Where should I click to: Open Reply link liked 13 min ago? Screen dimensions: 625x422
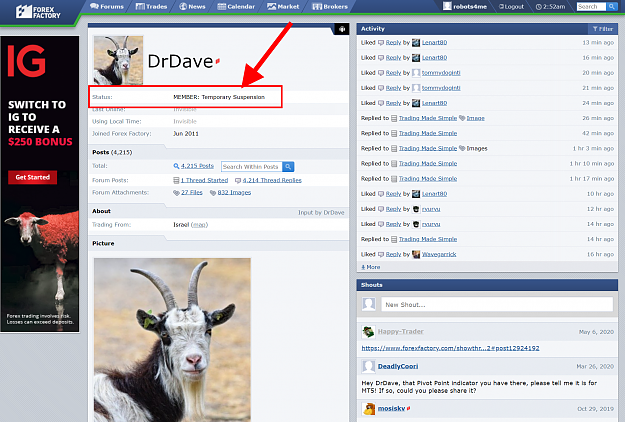click(393, 42)
